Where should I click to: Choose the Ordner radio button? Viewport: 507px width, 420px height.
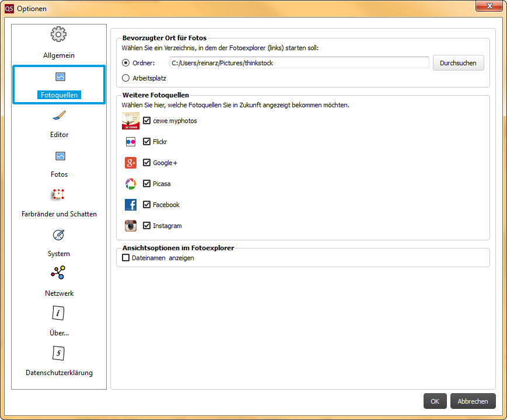[x=126, y=63]
